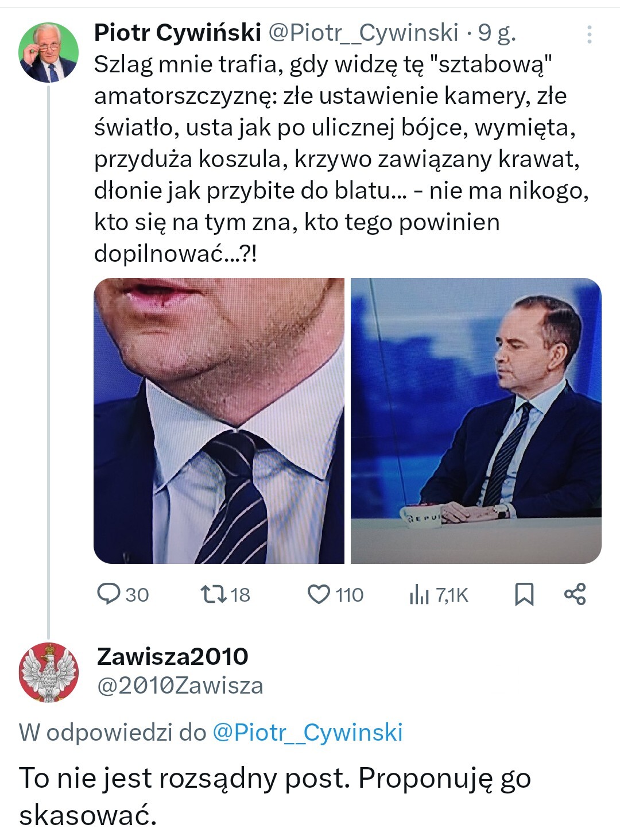The height and width of the screenshot is (840, 620).
Task: Bookmark Piotr Cywiński's post
Action: (x=524, y=594)
